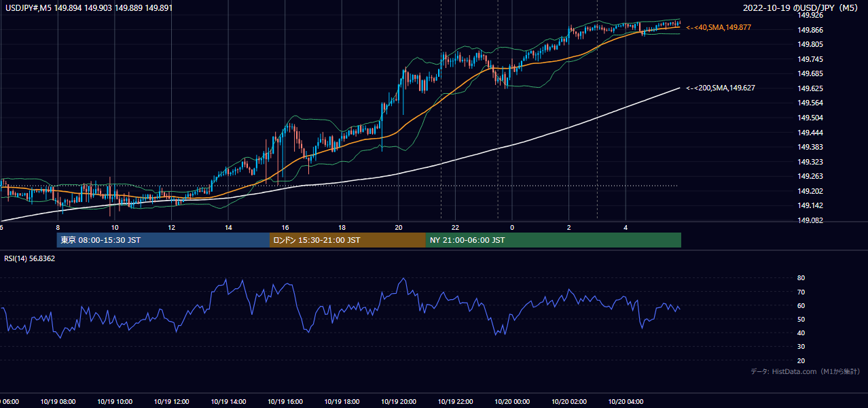Click RSI scale value 40

801,333
